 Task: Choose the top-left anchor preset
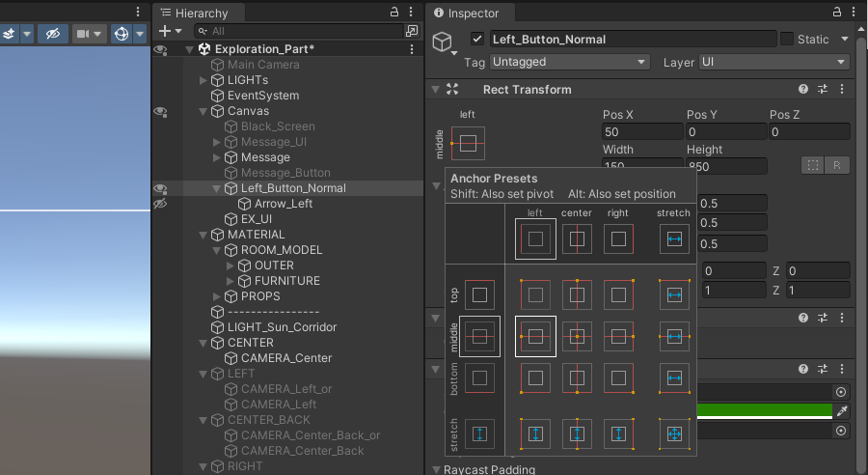(x=535, y=294)
